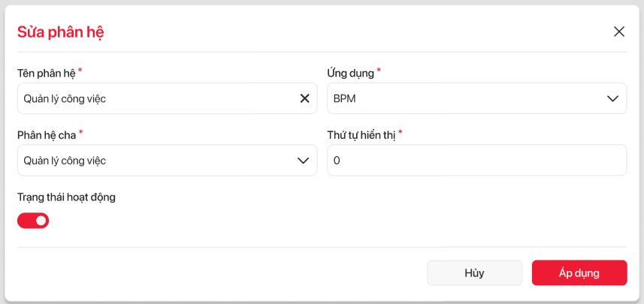Screen dimensions: 644x304
Task: Expand the Ứng dụng dropdown chevron
Action: tap(613, 98)
